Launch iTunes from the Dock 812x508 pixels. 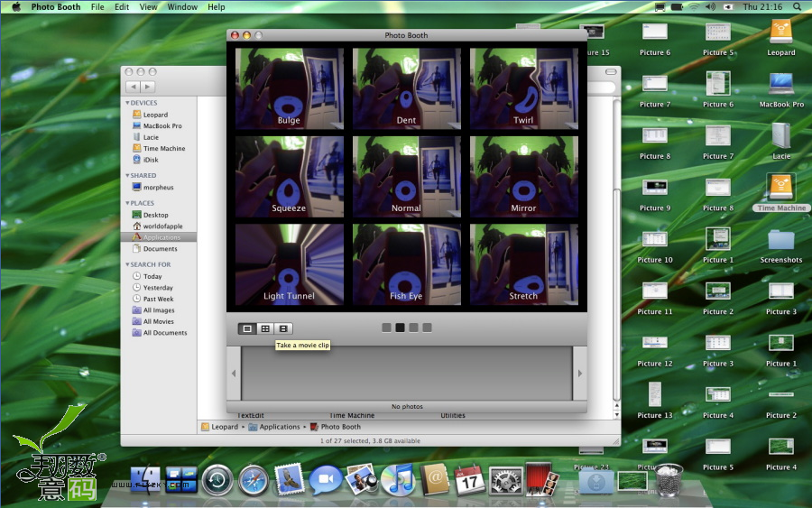coord(398,479)
